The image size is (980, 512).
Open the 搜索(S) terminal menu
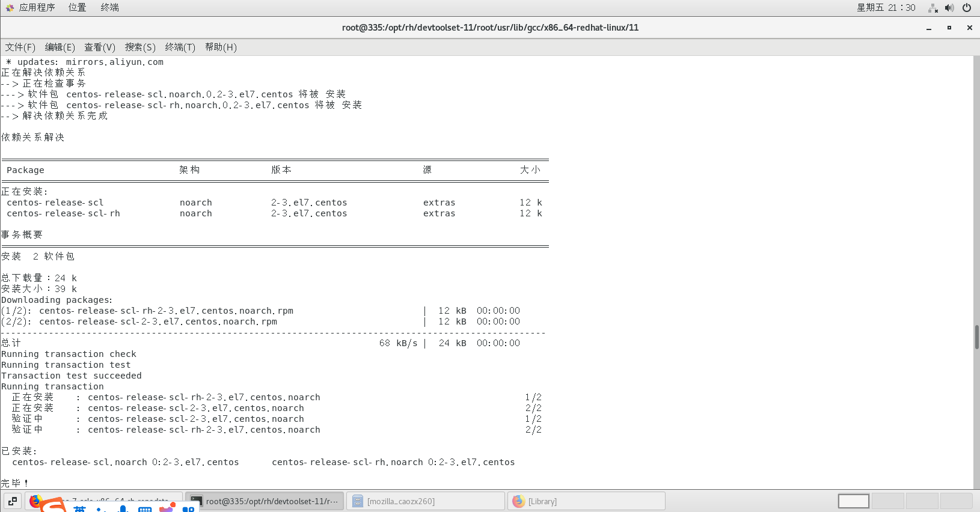click(140, 47)
